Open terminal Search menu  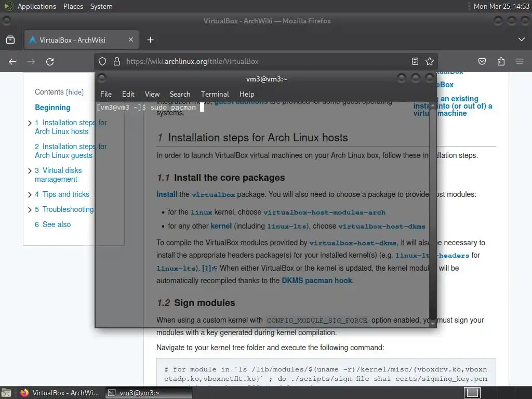180,94
